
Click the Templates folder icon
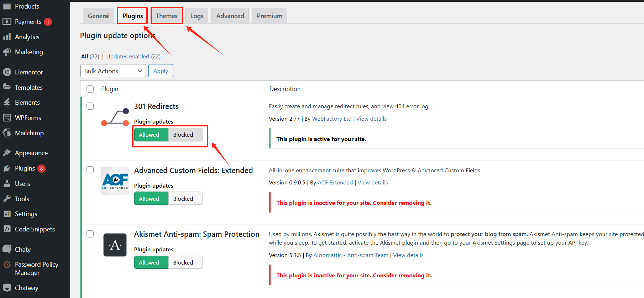coord(7,87)
